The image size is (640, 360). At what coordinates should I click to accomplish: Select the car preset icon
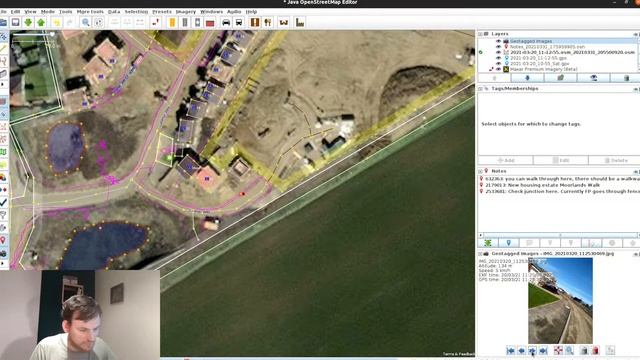[x=226, y=22]
